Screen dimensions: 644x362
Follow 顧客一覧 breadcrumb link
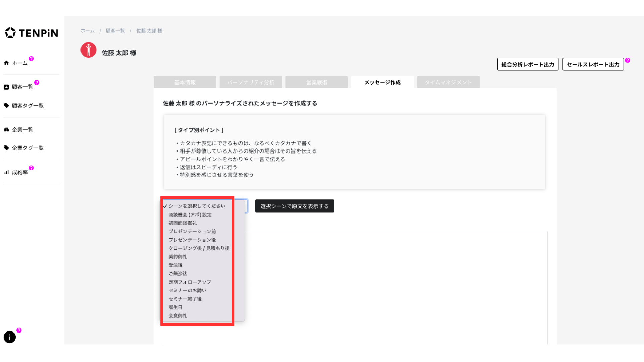click(x=115, y=31)
